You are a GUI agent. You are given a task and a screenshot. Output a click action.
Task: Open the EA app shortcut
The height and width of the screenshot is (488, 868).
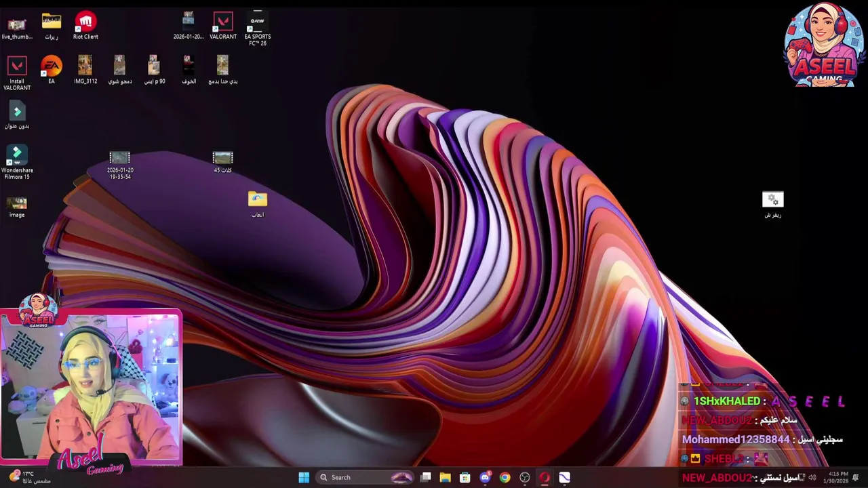[51, 70]
